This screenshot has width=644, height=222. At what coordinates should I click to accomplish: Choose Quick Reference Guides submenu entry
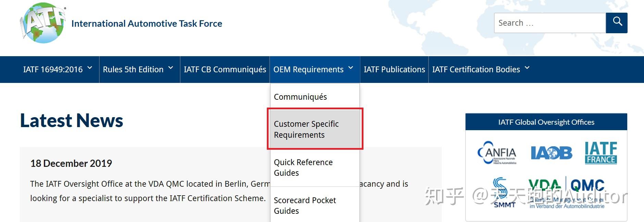click(303, 167)
